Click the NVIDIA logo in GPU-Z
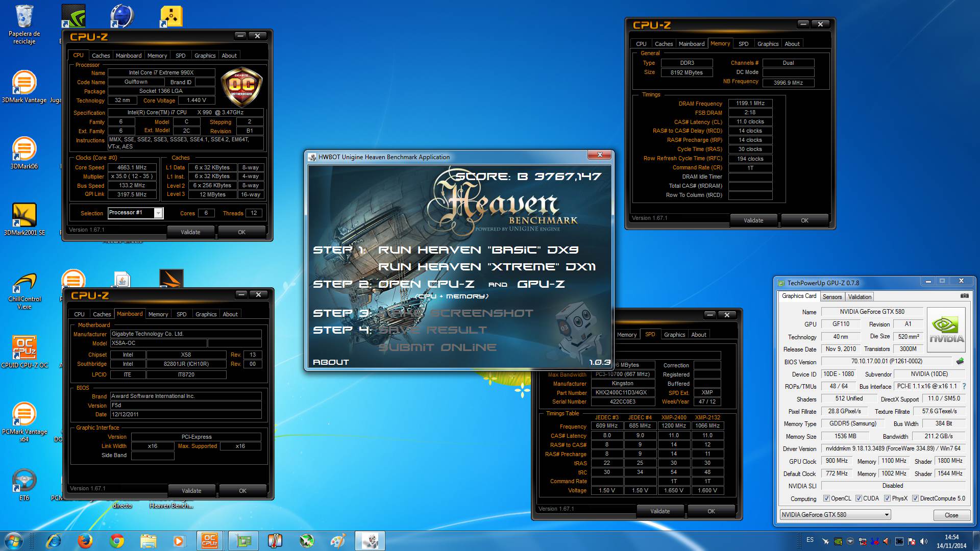The width and height of the screenshot is (980, 551). 946,330
